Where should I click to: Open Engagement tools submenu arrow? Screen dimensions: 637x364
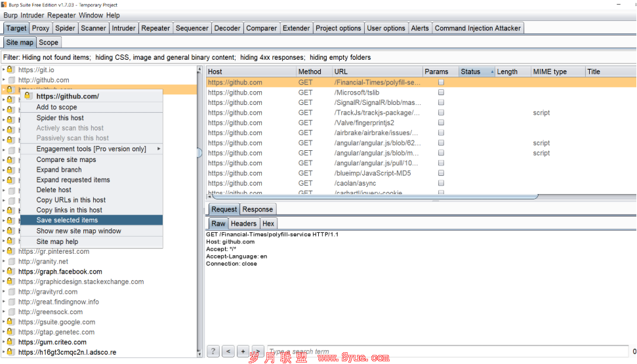pyautogui.click(x=159, y=149)
